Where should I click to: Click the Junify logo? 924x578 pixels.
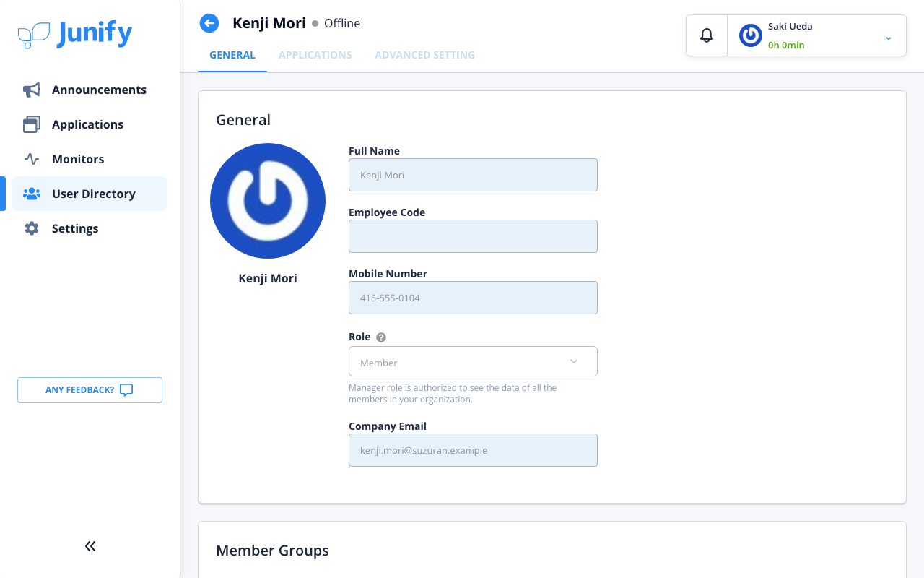coord(75,35)
